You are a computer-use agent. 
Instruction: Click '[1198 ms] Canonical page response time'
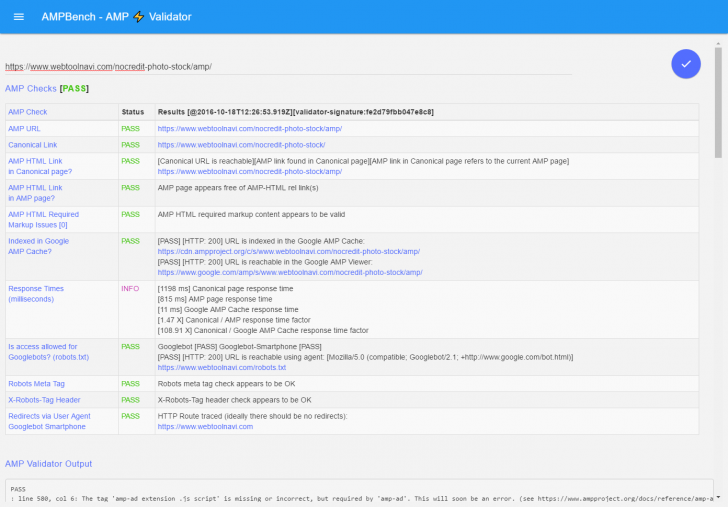click(x=225, y=288)
